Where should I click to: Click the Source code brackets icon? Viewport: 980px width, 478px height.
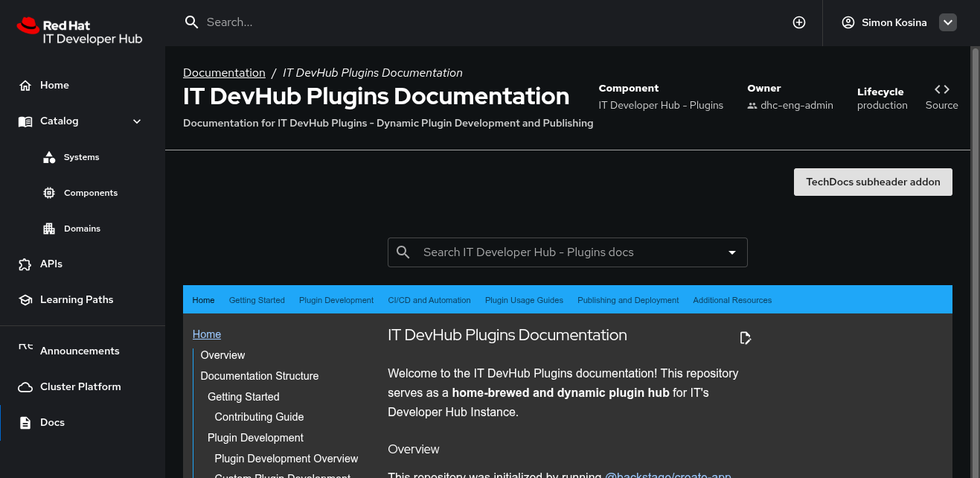[x=942, y=89]
